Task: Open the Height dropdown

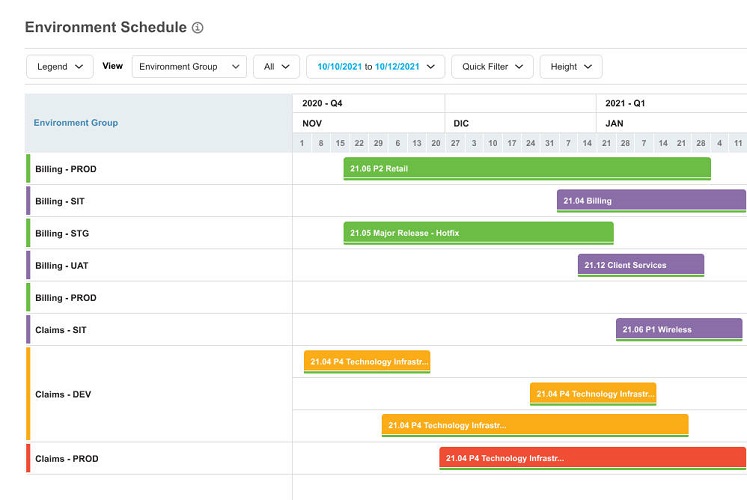Action: tap(571, 67)
